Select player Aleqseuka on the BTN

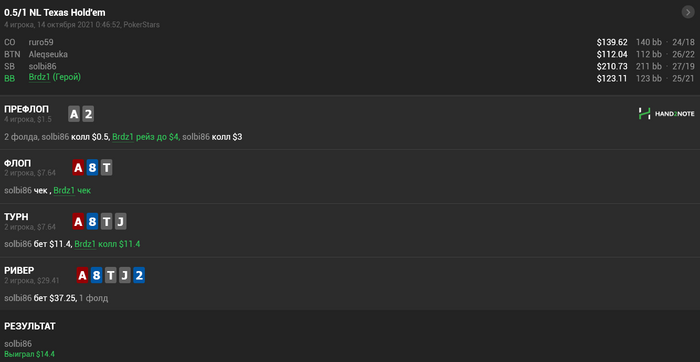click(x=48, y=54)
